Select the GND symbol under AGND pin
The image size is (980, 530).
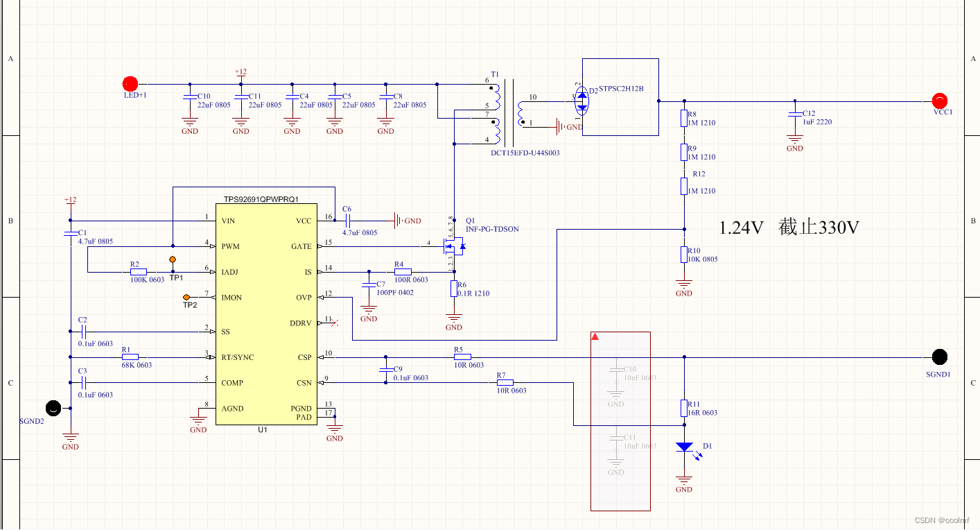(x=198, y=425)
